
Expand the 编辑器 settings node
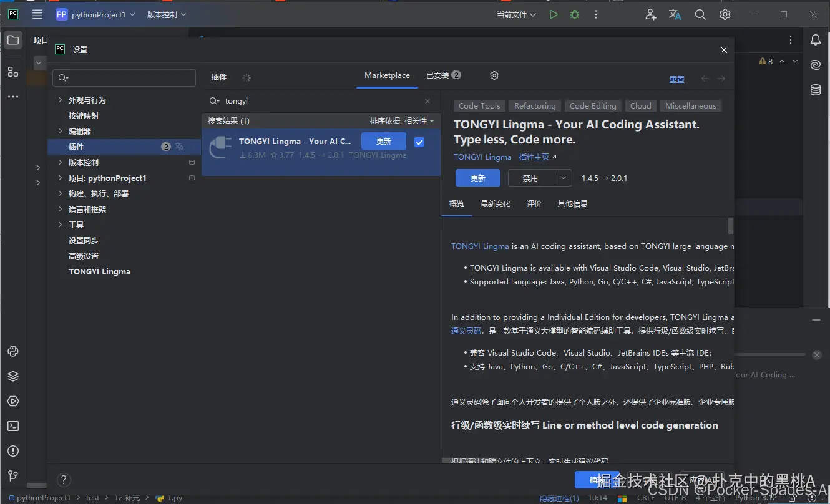60,131
